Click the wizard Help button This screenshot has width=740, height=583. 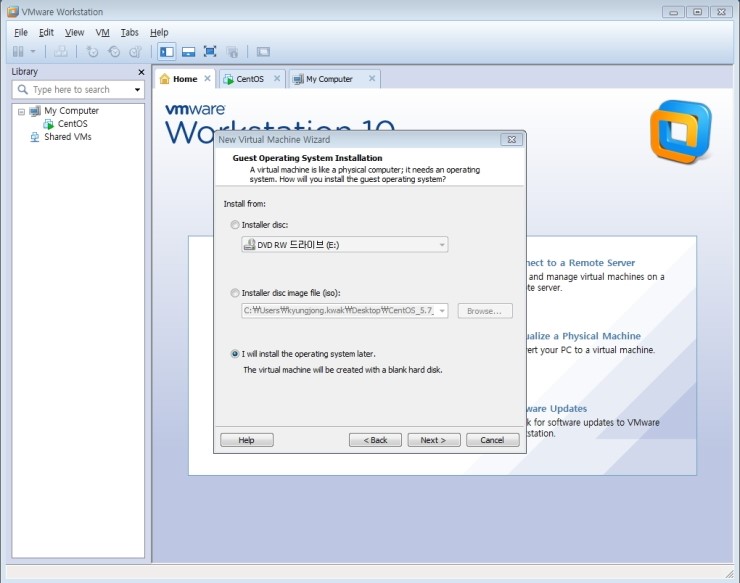tap(246, 440)
